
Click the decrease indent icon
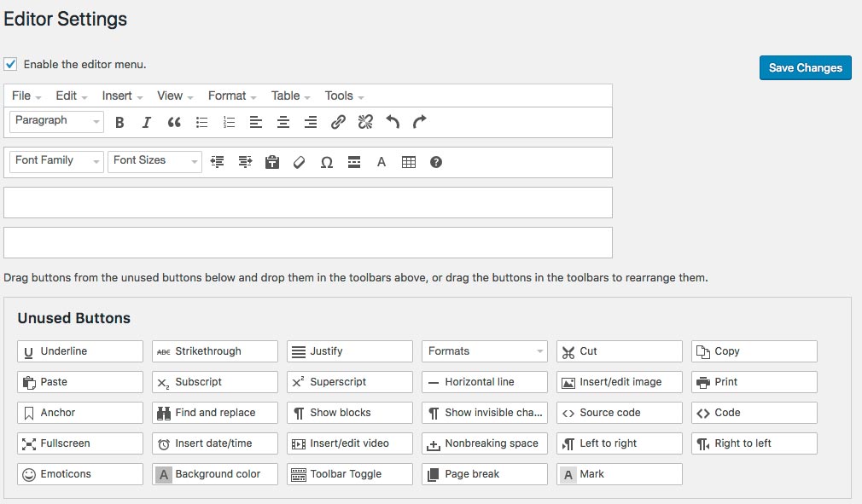point(217,162)
